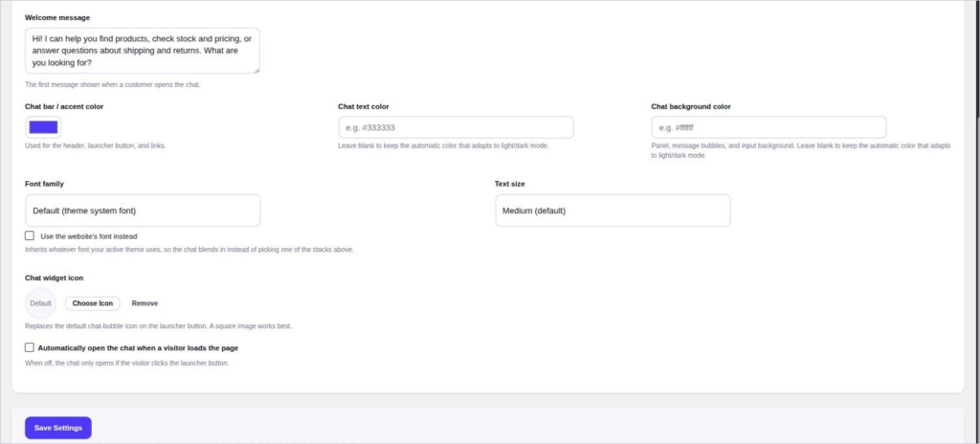
Task: Click the page's vertical scrollbar
Action: (x=977, y=56)
